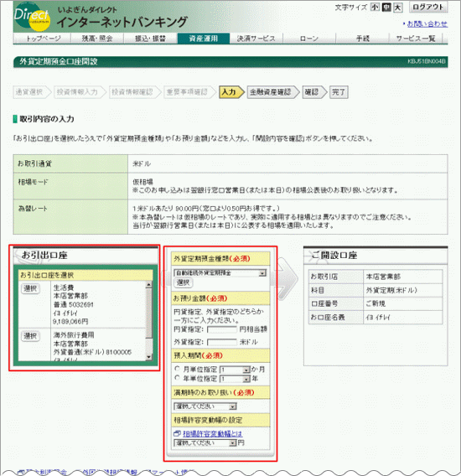Click the 円貨指定 amount field
This screenshot has width=461, height=476.
tap(222, 329)
